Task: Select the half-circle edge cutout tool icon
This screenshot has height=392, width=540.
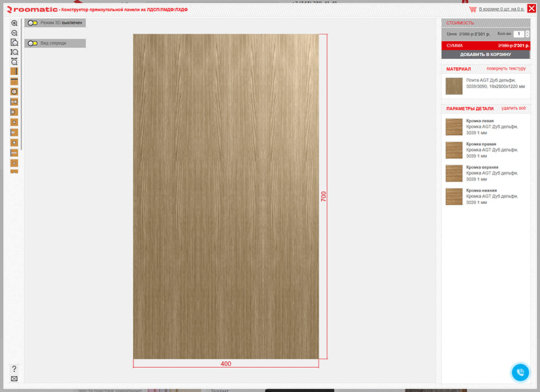Action: (x=14, y=112)
